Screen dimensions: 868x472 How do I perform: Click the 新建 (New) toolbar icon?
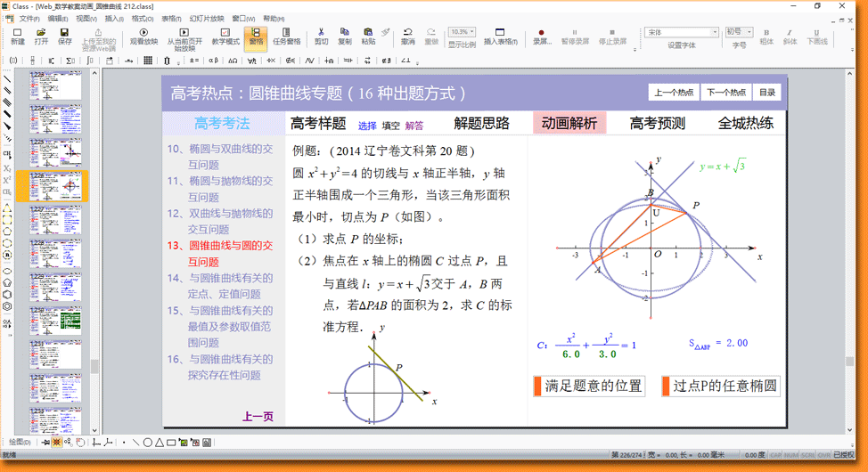click(18, 36)
